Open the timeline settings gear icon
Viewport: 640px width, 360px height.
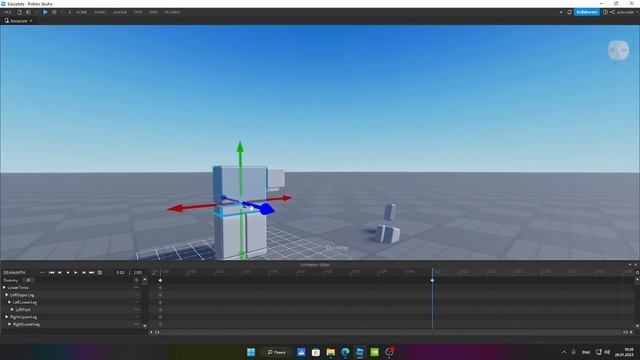pyautogui.click(x=637, y=273)
